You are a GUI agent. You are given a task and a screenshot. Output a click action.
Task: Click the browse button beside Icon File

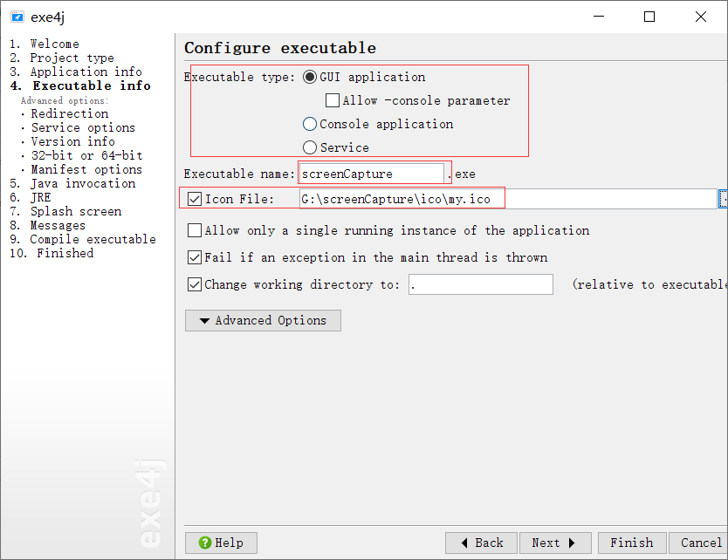(x=723, y=200)
